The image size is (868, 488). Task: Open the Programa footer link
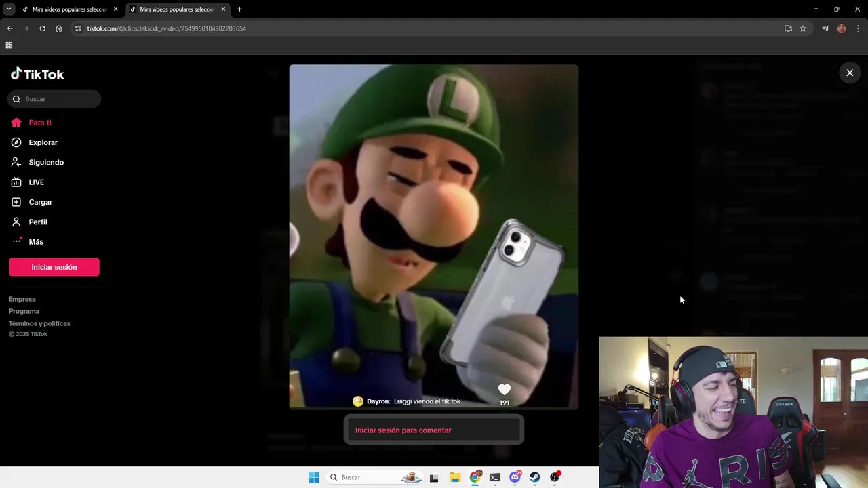[x=24, y=311]
